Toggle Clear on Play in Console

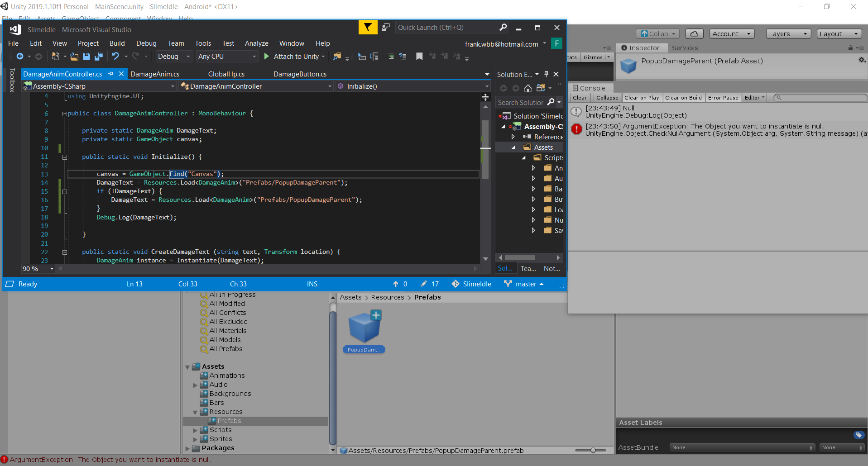click(641, 98)
